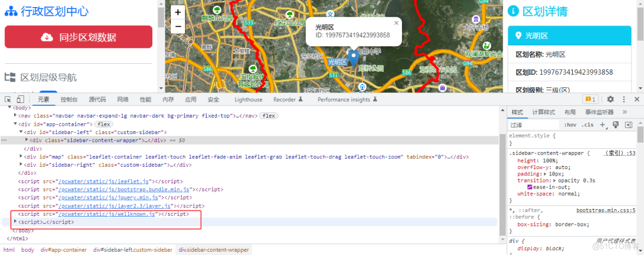Expand the padding property triangle
This screenshot has width=644, height=255.
click(545, 174)
